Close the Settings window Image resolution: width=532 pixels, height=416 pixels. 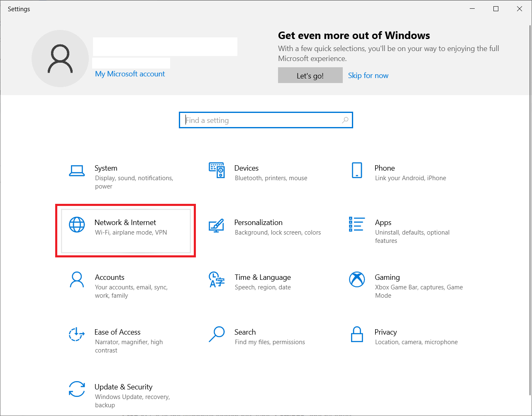coord(520,9)
